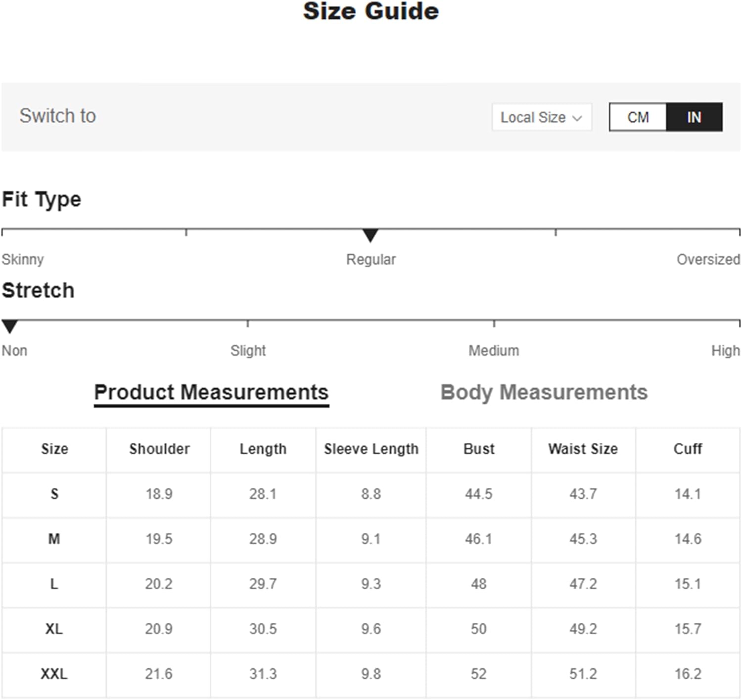Click the Fit Type Regular marker
Screen dimensions: 742x700
coord(370,235)
